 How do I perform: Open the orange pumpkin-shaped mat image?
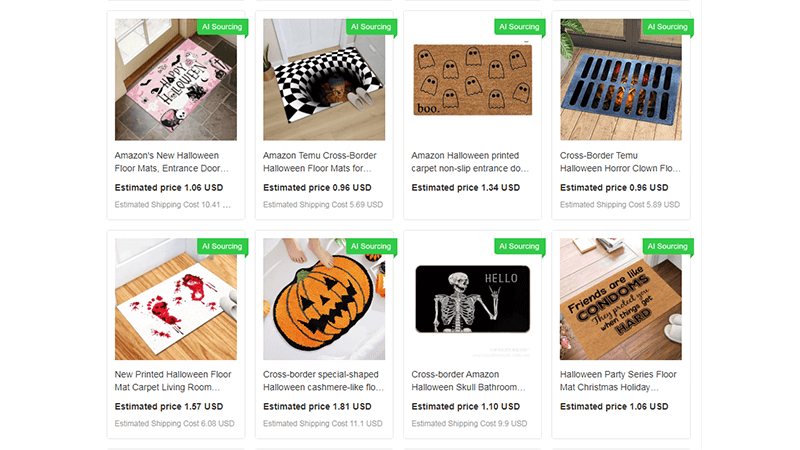(x=324, y=299)
